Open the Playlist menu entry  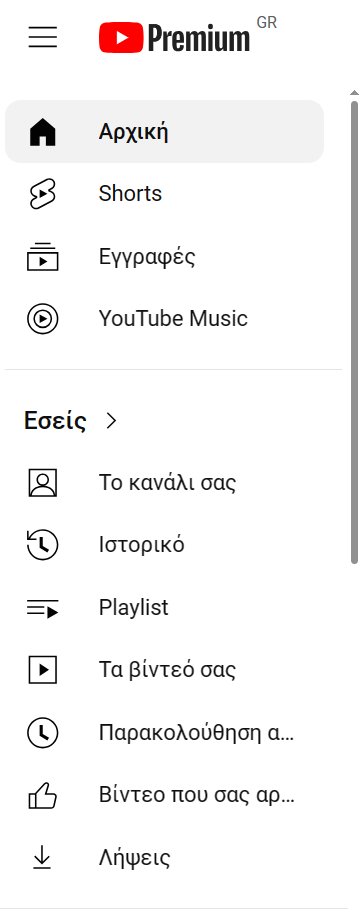click(x=164, y=608)
